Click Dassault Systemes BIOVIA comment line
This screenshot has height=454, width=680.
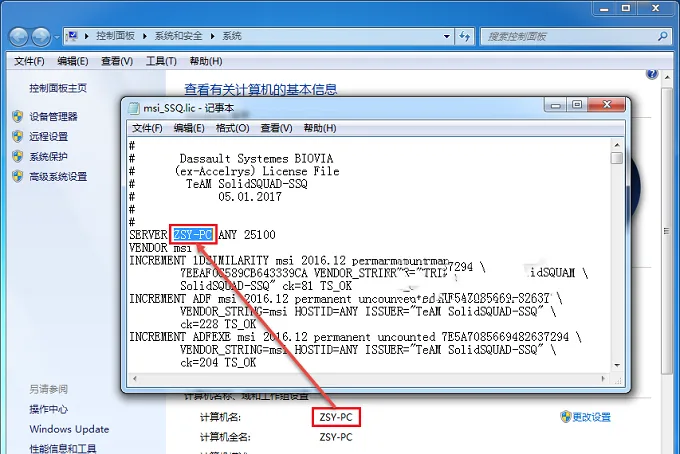pyautogui.click(x=256, y=158)
